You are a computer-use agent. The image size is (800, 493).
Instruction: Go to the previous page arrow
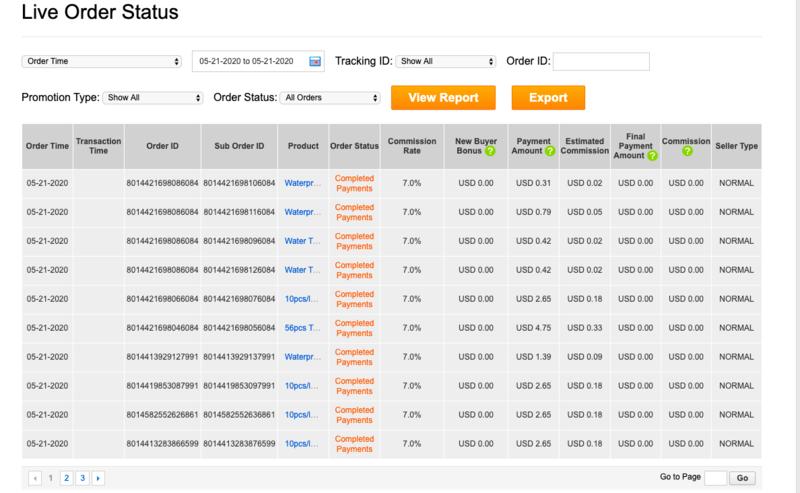click(x=36, y=479)
